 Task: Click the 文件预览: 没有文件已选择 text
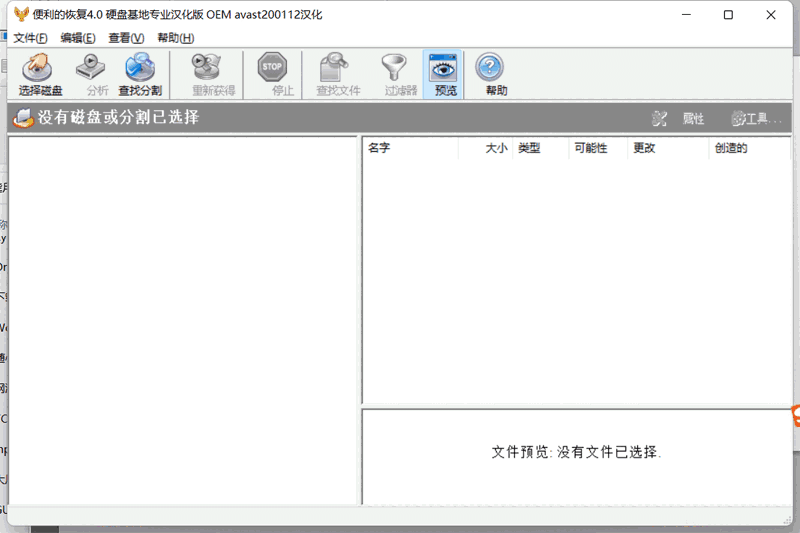pyautogui.click(x=576, y=452)
